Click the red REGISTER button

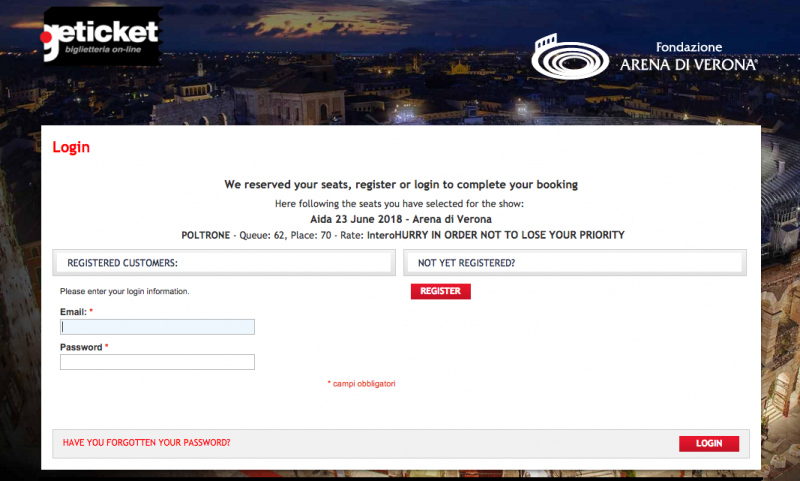[441, 291]
